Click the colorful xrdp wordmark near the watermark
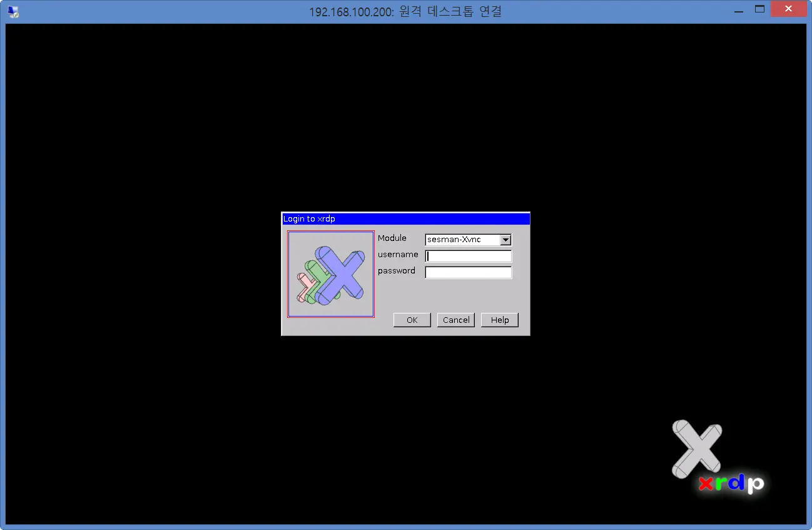812x530 pixels. click(x=731, y=484)
